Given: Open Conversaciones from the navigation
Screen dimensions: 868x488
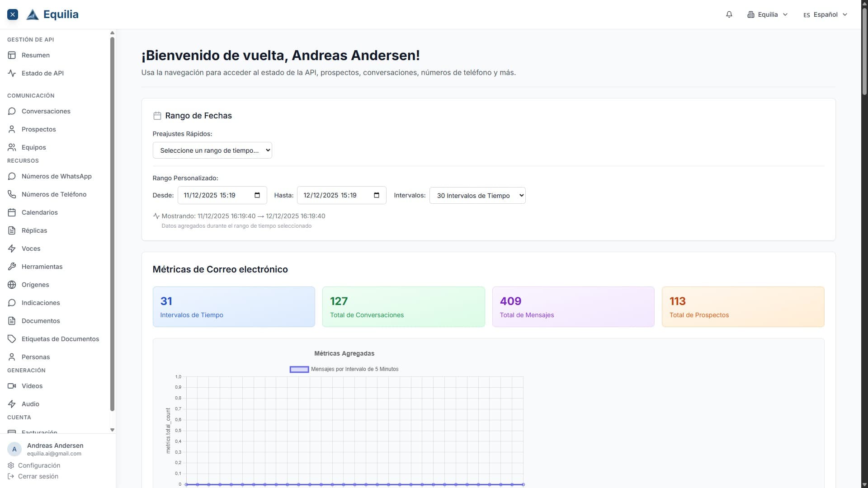Looking at the screenshot, I should coord(46,111).
